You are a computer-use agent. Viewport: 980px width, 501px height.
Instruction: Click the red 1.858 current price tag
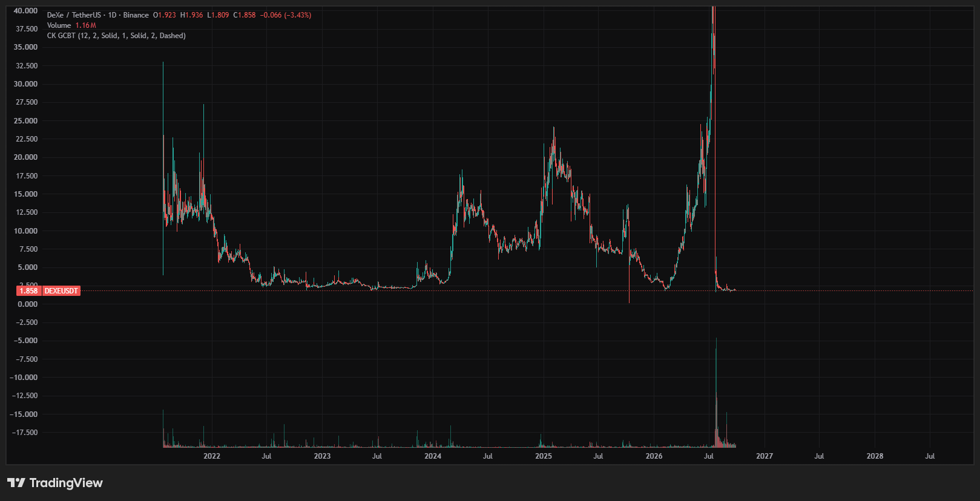click(x=28, y=291)
